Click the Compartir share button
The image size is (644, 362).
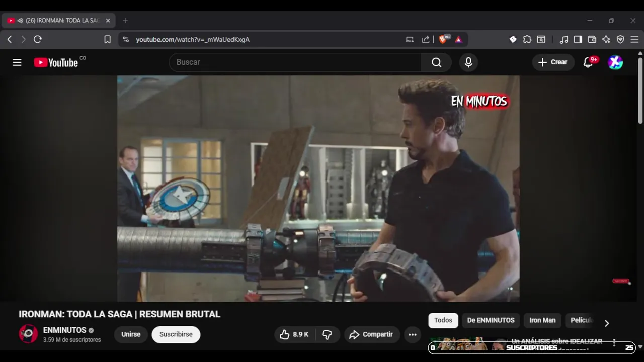click(372, 334)
